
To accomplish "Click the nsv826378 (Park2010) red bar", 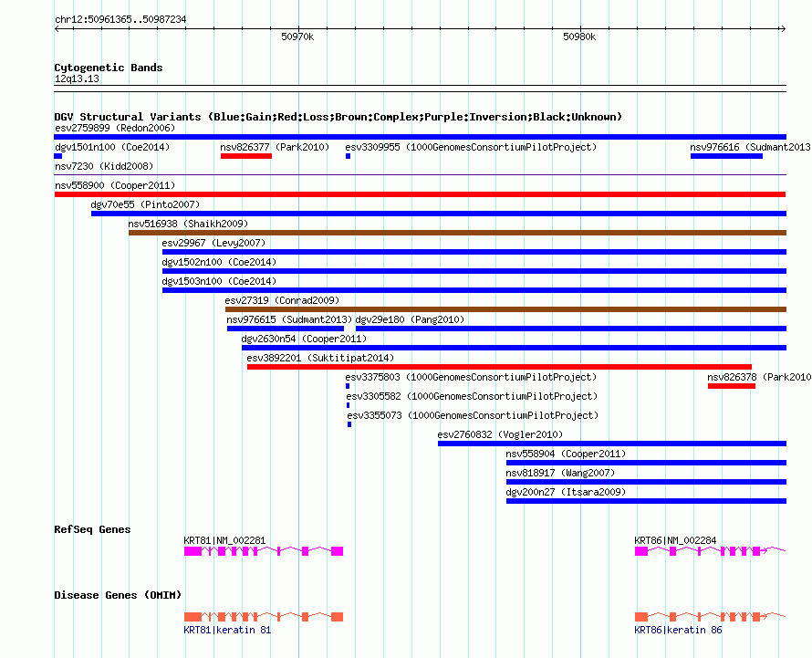I will pyautogui.click(x=731, y=386).
